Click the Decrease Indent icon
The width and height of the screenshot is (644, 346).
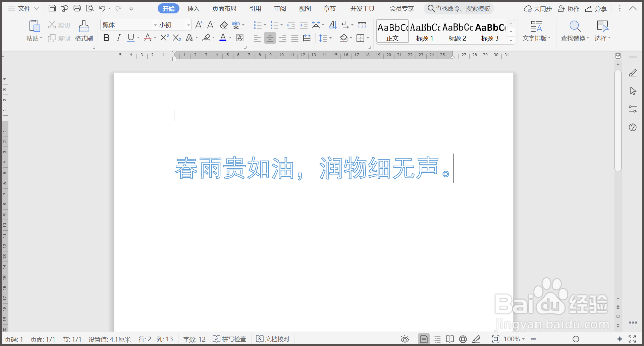pos(291,25)
